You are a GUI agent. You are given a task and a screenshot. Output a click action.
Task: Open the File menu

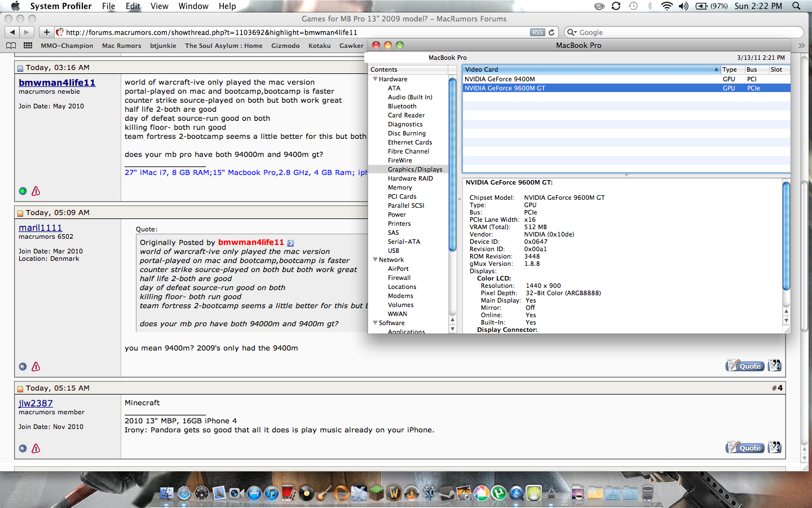[x=108, y=6]
